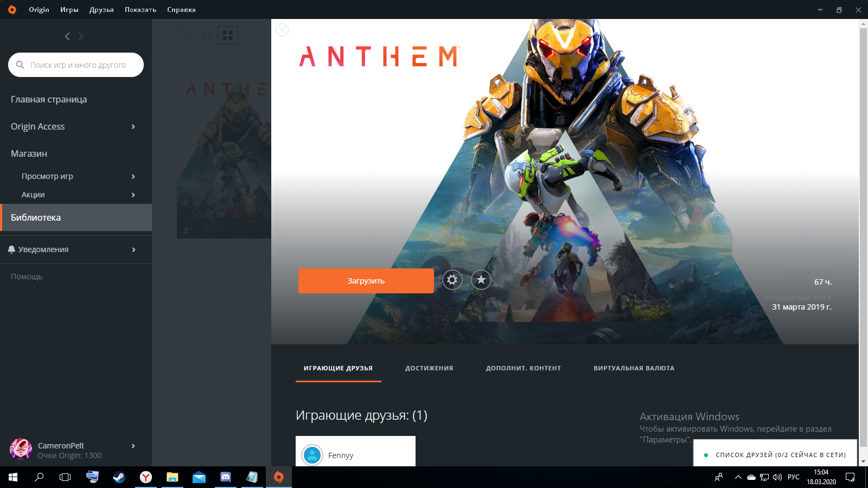Expand CameronPelt account menu

[x=133, y=446]
